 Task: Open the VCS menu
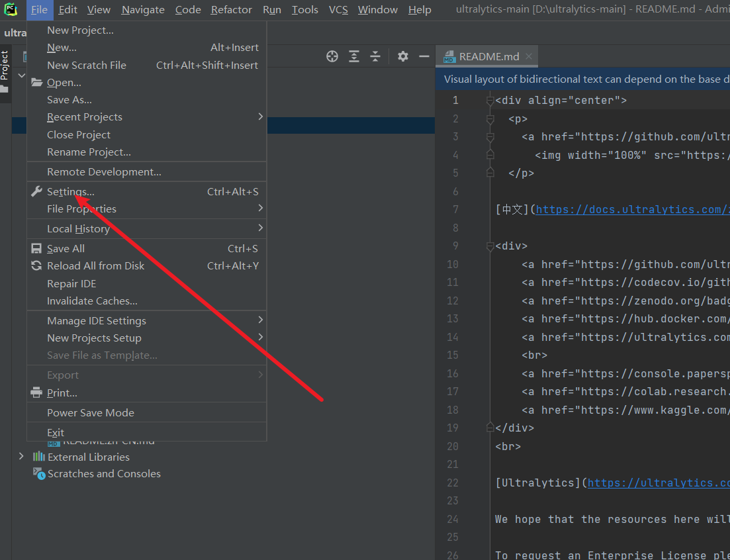338,10
